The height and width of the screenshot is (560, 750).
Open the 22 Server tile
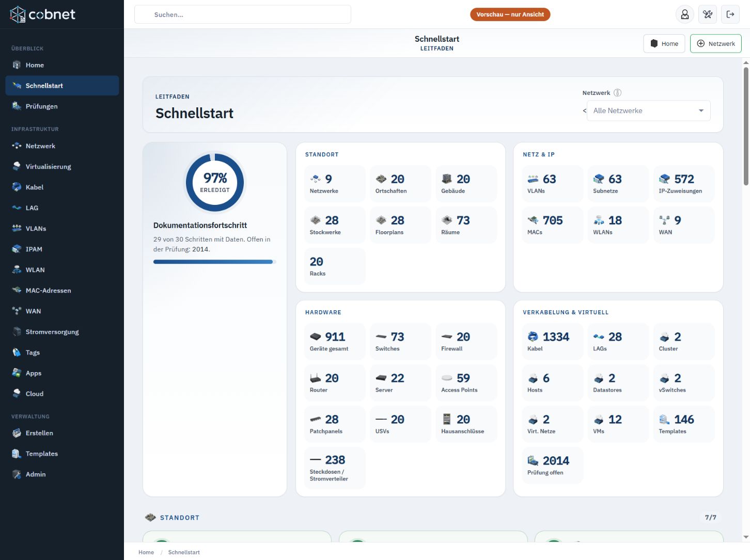(x=400, y=383)
